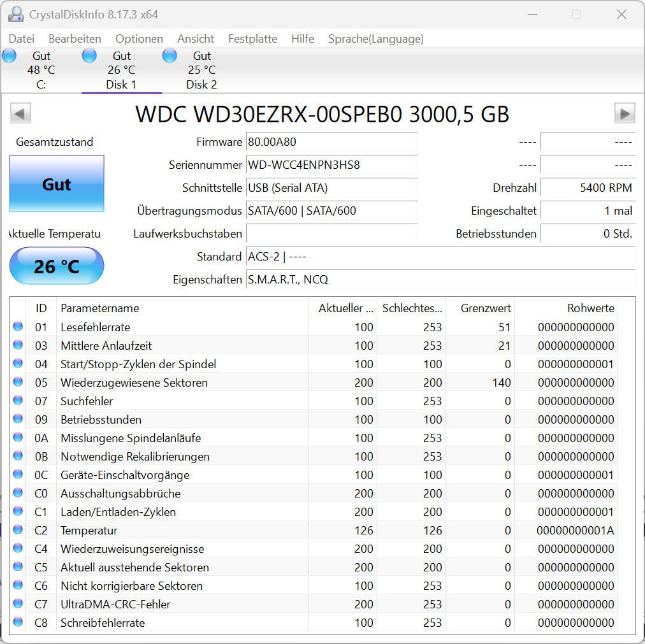Click status orb of Laden/Entladen-Zyklen row
645x644 pixels.
18,511
